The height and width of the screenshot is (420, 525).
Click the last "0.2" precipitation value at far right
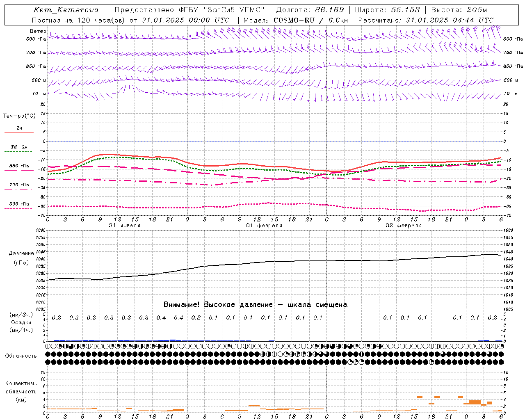click(492, 317)
